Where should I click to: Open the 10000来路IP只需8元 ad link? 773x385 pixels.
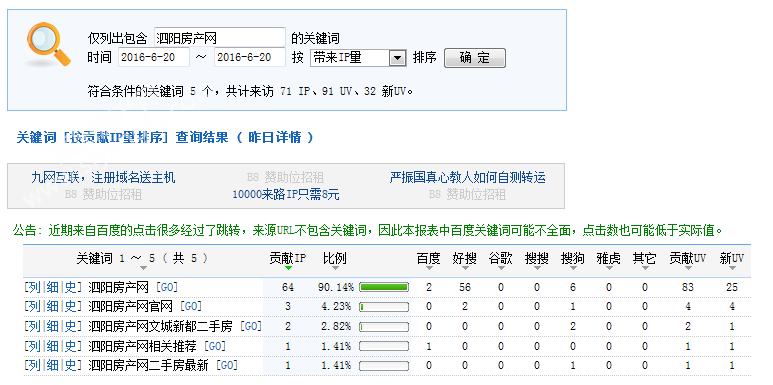(286, 195)
